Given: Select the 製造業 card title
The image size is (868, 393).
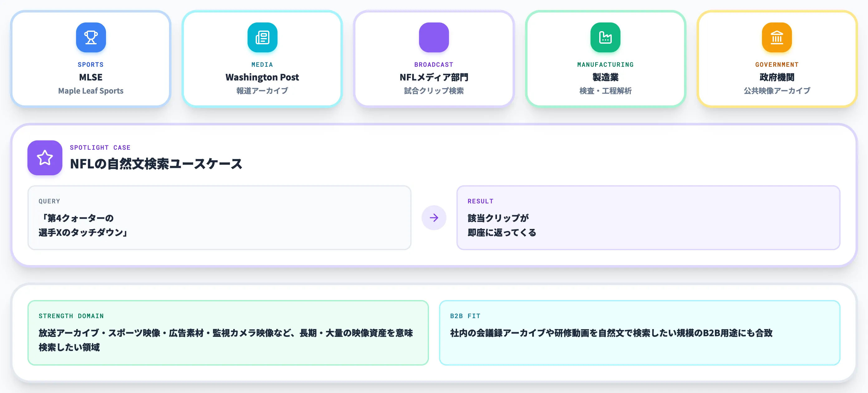Looking at the screenshot, I should tap(605, 77).
